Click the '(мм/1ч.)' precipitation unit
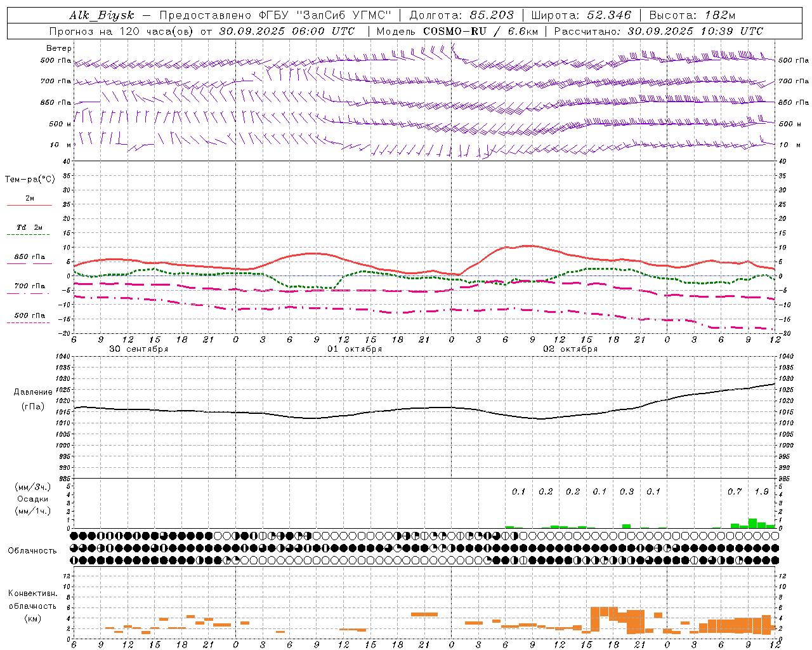Image resolution: width=812 pixels, height=650 pixels. (x=33, y=511)
